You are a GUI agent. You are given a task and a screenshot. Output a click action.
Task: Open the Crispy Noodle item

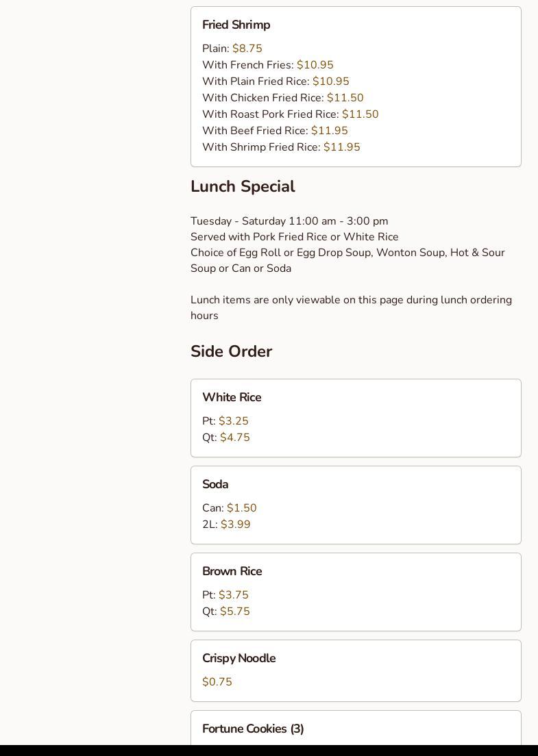[239, 659]
